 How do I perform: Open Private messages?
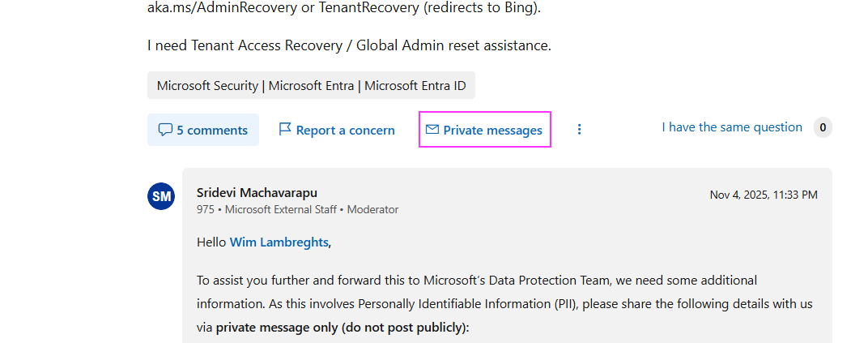point(484,130)
